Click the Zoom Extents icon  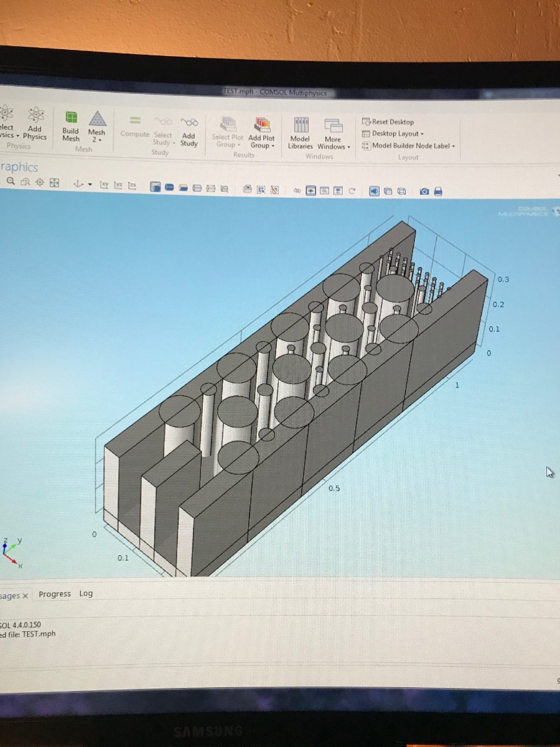pyautogui.click(x=54, y=183)
